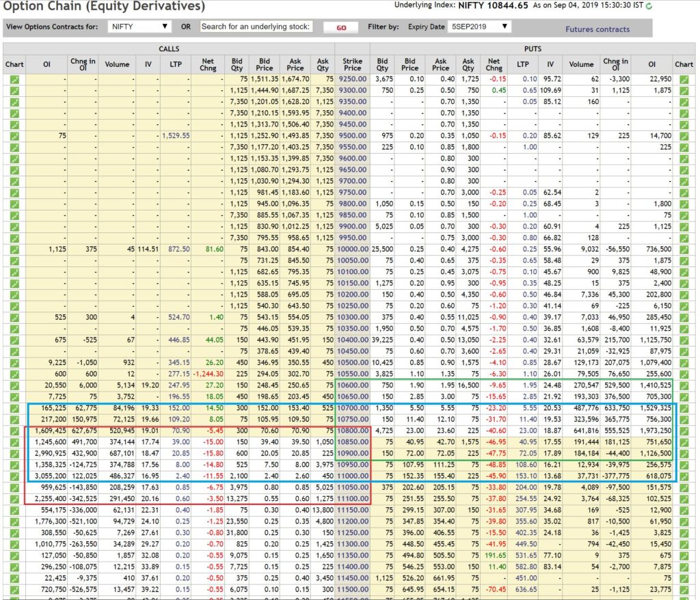Click the GO button
This screenshot has height=600, width=700.
pyautogui.click(x=341, y=28)
